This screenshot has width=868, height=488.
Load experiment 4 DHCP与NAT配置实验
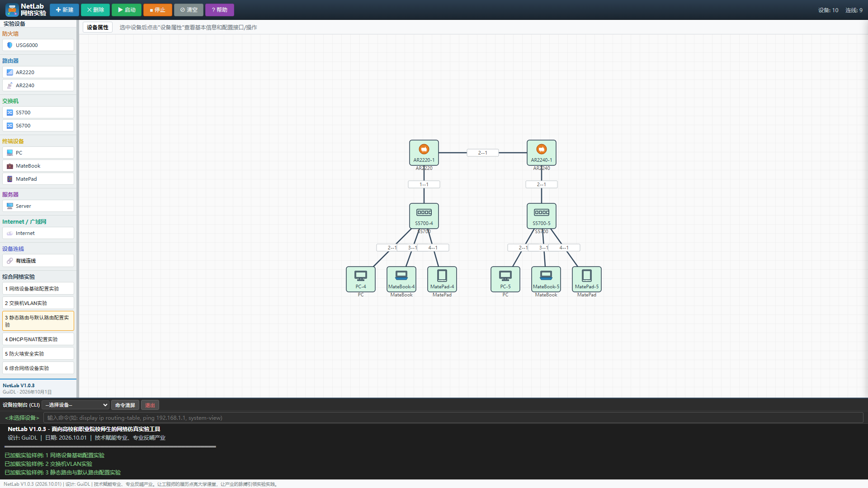(x=38, y=339)
